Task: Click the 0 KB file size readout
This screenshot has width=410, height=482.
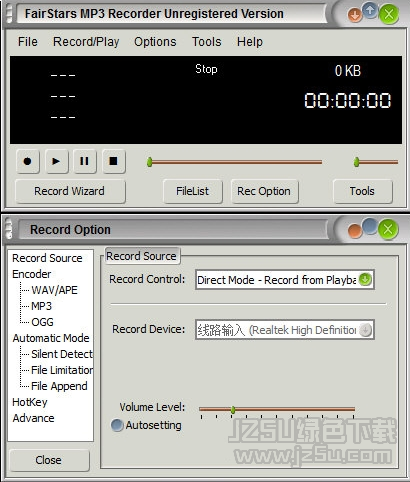Action: pyautogui.click(x=348, y=71)
